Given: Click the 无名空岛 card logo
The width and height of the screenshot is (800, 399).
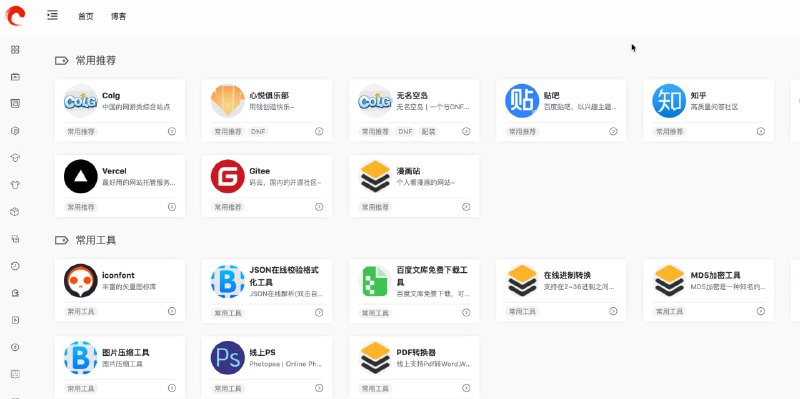Looking at the screenshot, I should (375, 101).
